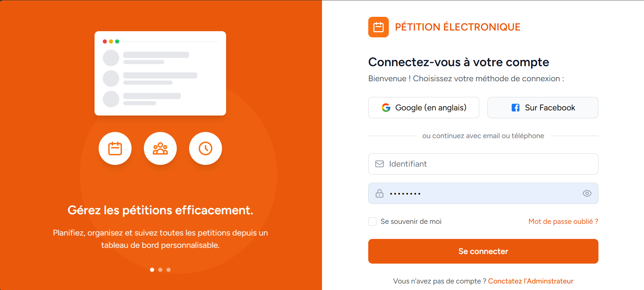Select the people group icon

[160, 148]
